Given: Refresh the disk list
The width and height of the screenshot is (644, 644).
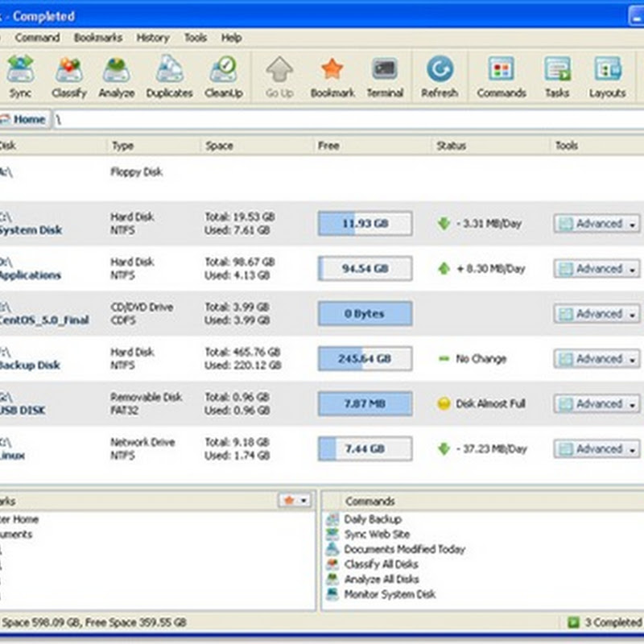Looking at the screenshot, I should [440, 76].
